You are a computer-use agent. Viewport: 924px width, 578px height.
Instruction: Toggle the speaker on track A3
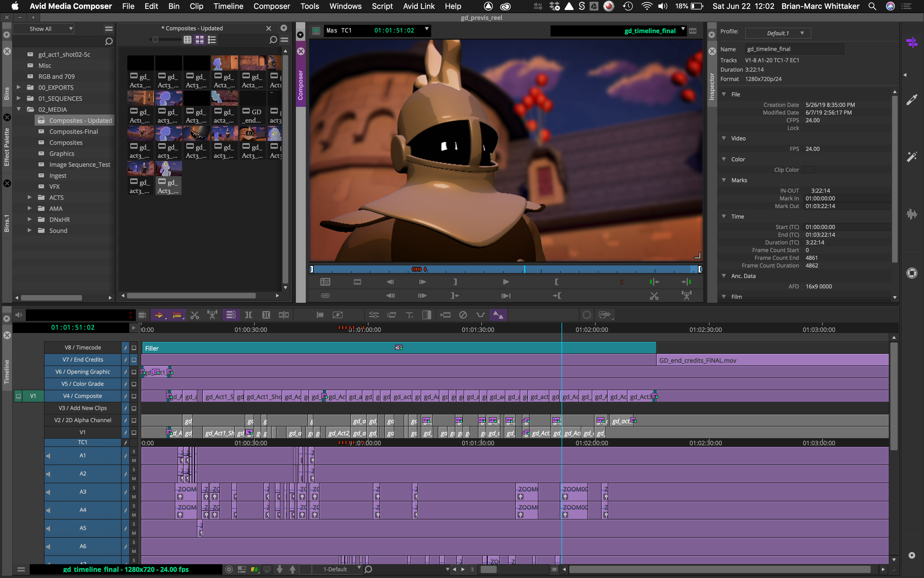click(48, 492)
